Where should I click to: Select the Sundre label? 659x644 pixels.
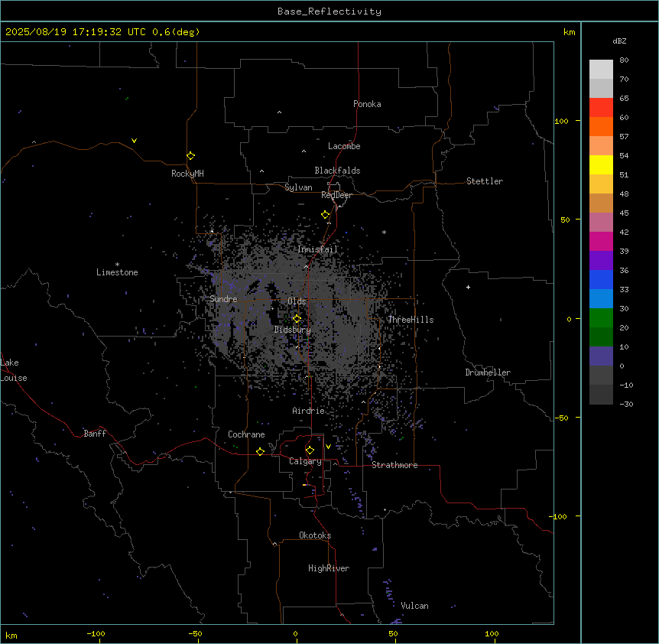tap(223, 299)
